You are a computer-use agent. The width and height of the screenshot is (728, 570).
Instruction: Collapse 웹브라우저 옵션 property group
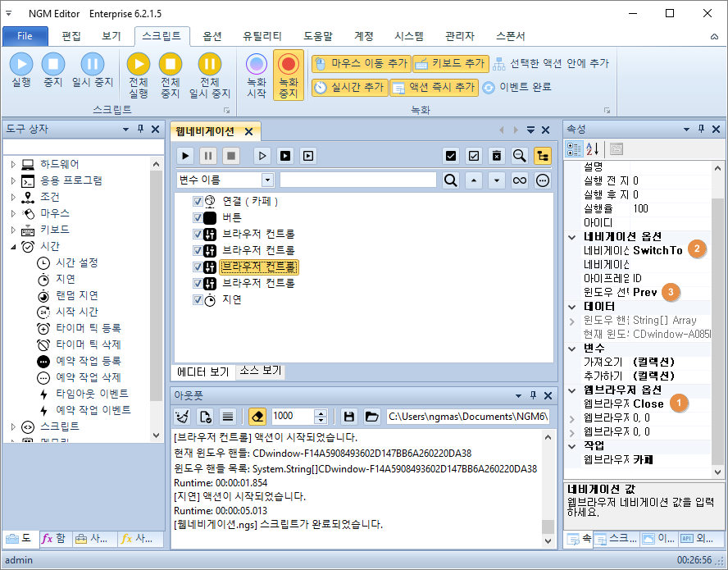click(572, 390)
